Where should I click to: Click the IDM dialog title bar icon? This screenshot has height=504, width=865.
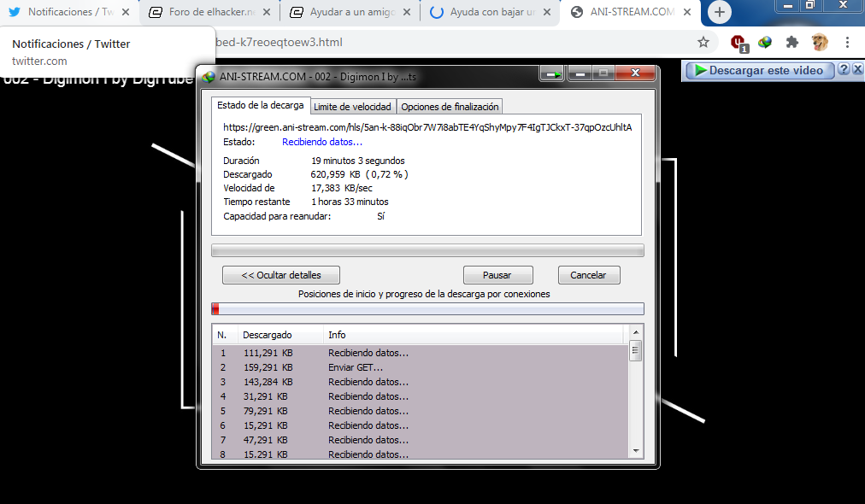coord(209,77)
